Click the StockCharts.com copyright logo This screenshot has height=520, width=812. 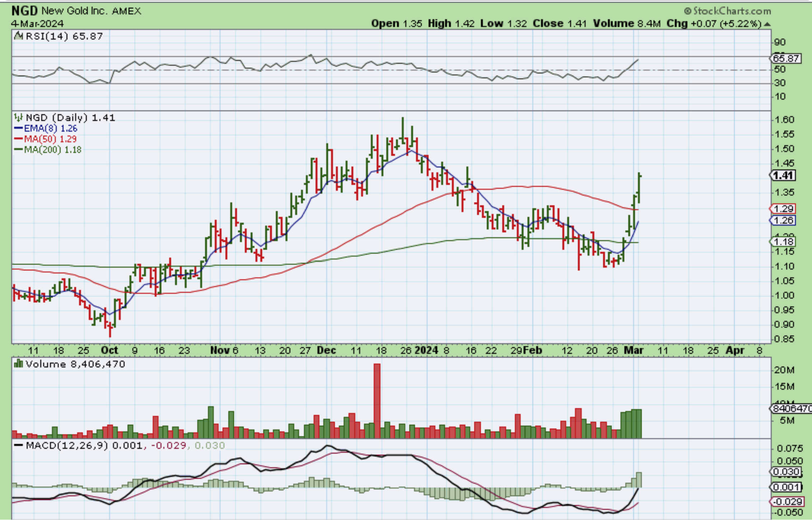(727, 11)
